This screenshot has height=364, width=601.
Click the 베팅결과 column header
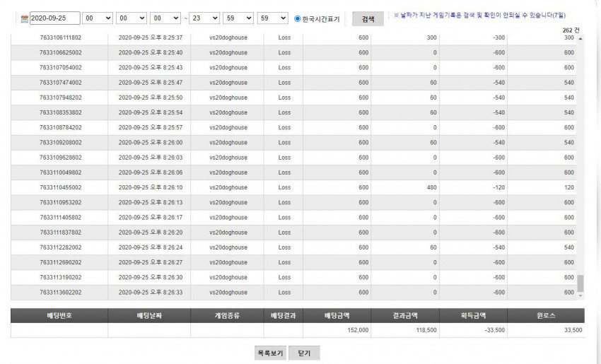[x=284, y=316]
